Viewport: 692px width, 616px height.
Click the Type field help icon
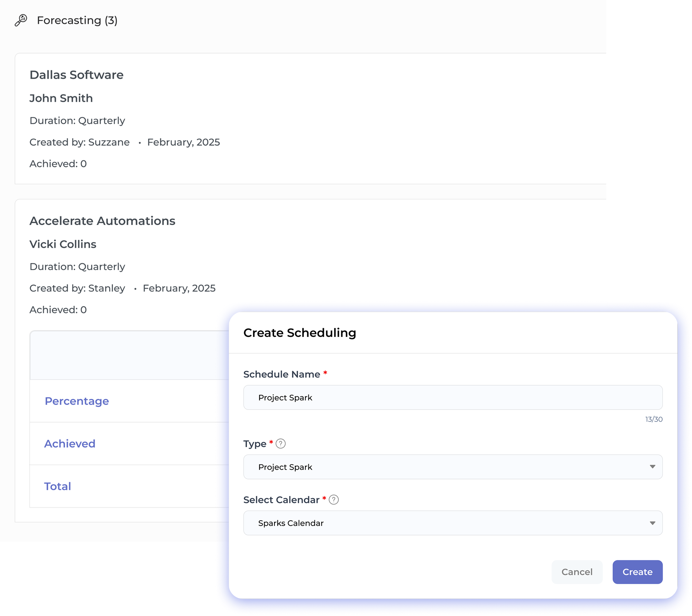[x=281, y=443]
